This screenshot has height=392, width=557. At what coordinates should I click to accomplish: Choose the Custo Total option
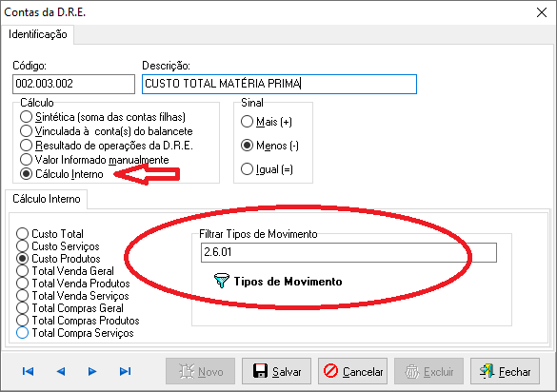click(x=50, y=234)
